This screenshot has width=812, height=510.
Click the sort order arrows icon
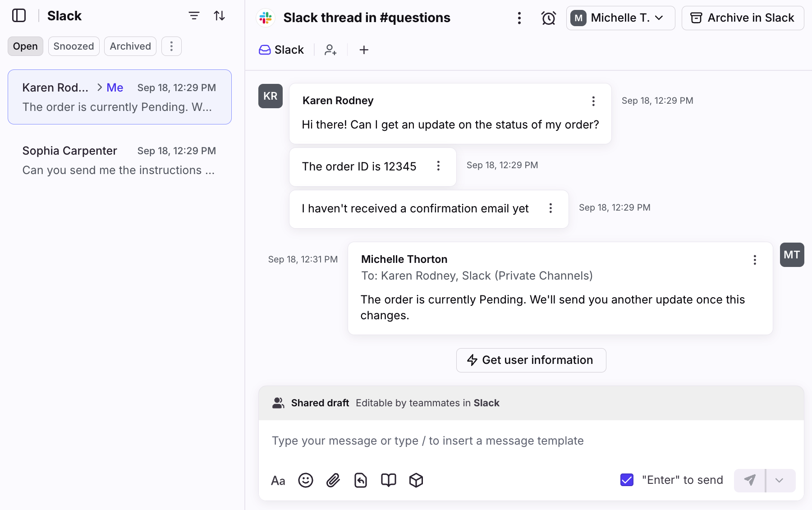220,16
